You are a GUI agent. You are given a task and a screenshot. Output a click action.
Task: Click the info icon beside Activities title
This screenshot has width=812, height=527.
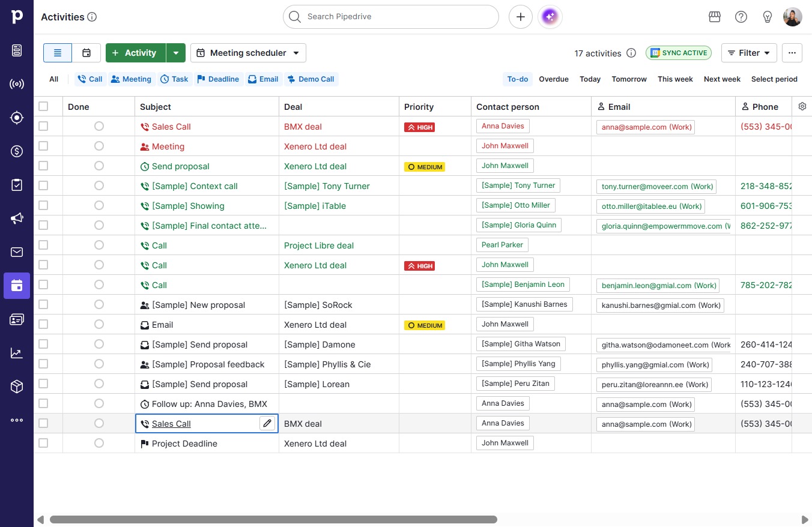[x=92, y=17]
